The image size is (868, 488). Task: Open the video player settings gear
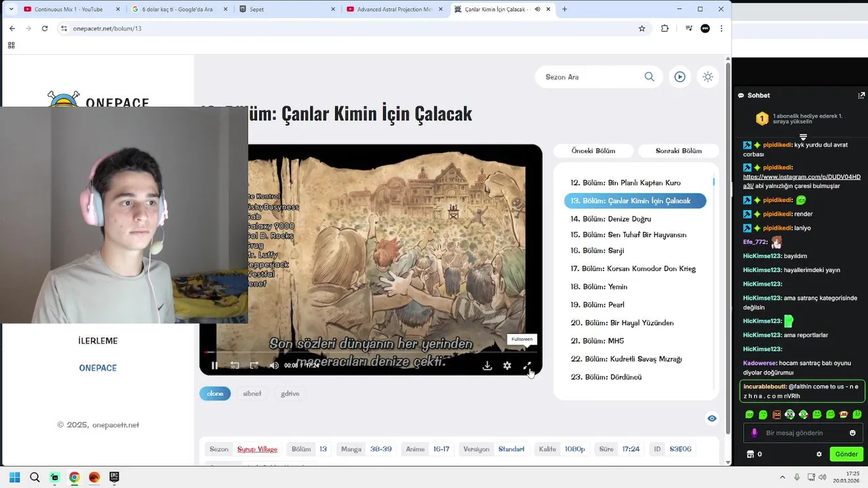[507, 365]
